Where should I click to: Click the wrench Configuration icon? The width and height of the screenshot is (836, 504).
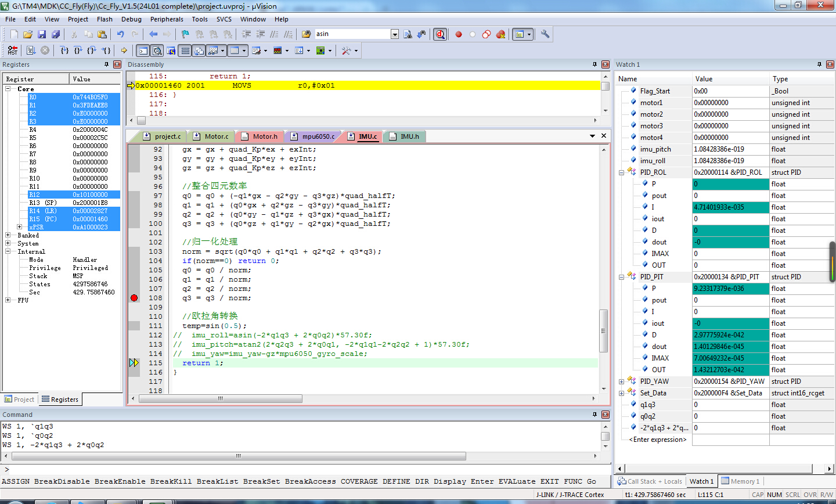[x=545, y=34]
